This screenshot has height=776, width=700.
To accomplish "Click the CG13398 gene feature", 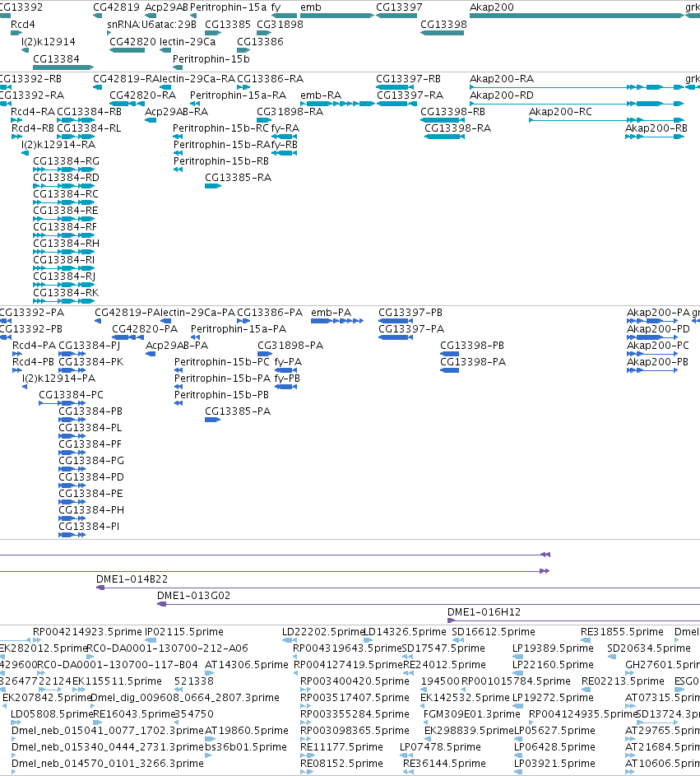I will 443,33.
